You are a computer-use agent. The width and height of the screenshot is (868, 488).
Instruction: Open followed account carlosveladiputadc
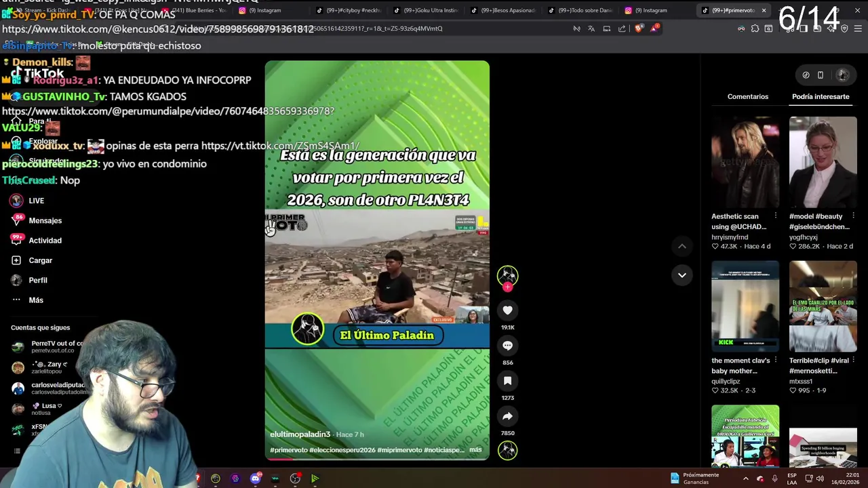tap(49, 388)
